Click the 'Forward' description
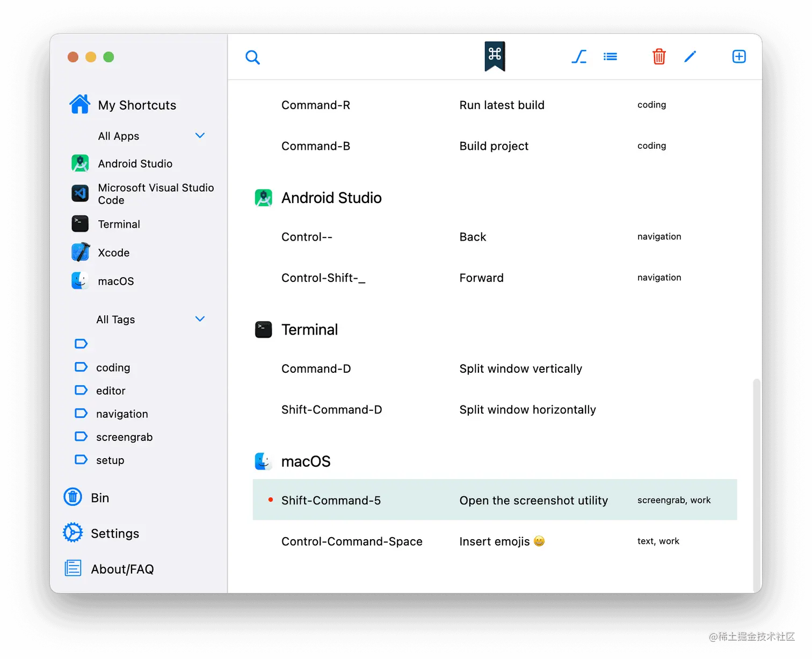Image resolution: width=812 pixels, height=659 pixels. pos(481,278)
